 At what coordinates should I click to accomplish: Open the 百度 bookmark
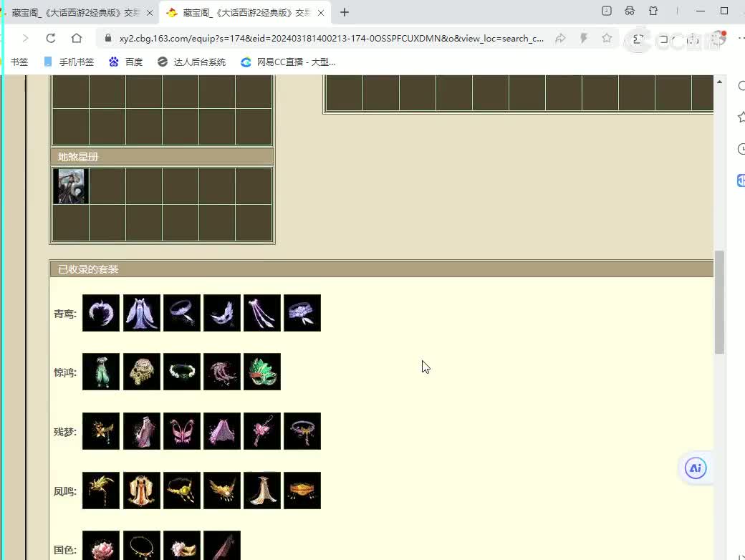coord(126,62)
